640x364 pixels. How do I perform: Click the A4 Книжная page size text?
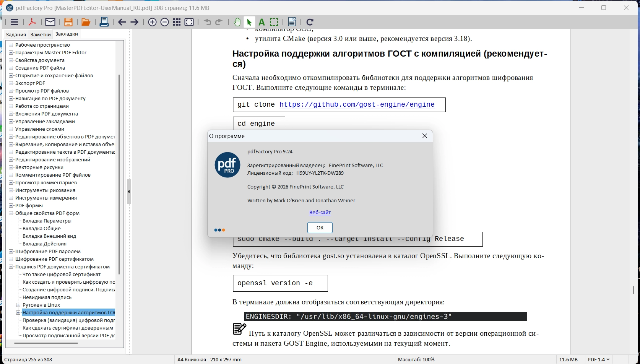click(210, 360)
